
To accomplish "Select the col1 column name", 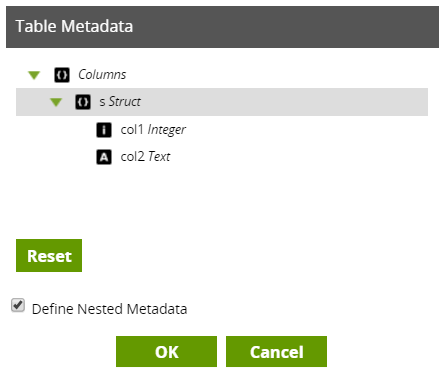I will click(132, 129).
